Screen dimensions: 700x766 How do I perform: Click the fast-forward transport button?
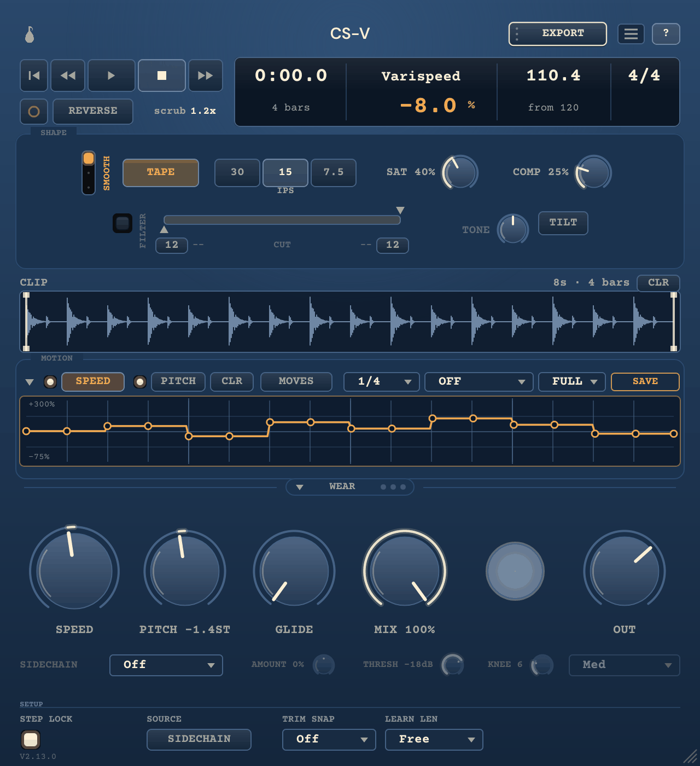point(206,76)
